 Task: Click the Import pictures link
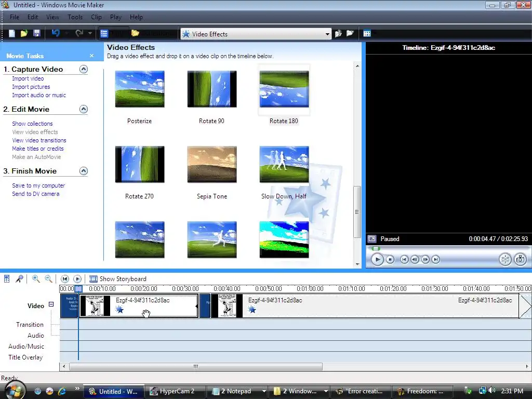31,87
